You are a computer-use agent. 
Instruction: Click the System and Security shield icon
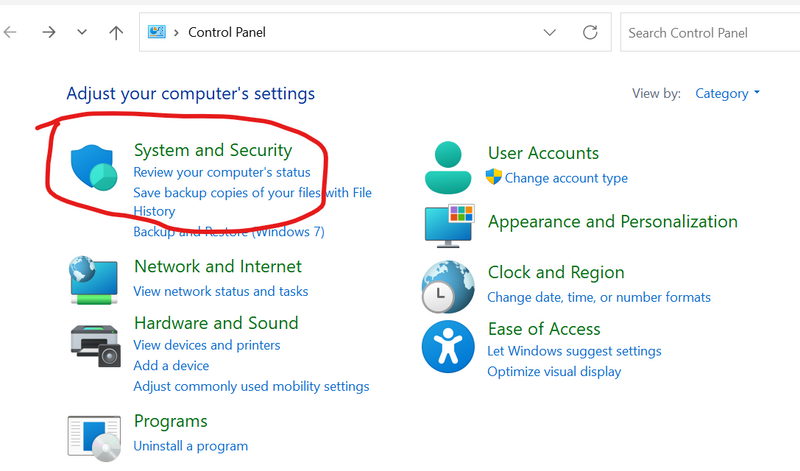click(94, 166)
